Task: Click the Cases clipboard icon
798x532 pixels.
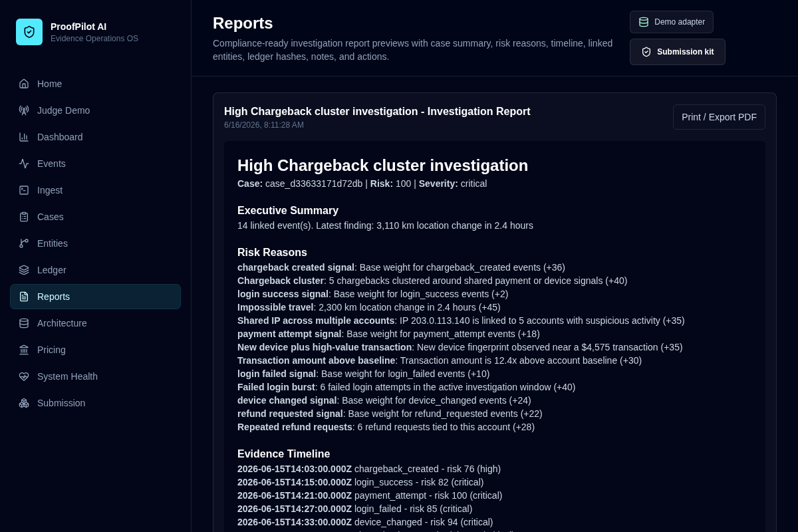Action: (x=24, y=217)
